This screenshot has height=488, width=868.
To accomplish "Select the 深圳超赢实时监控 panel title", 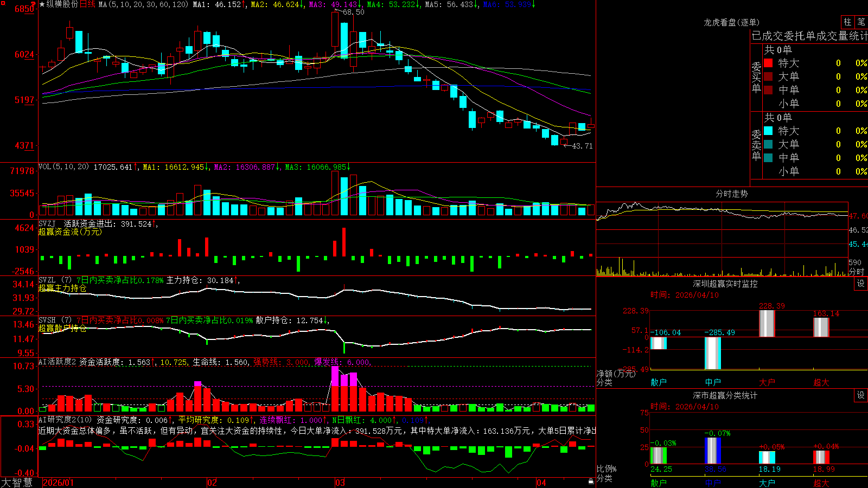I will pyautogui.click(x=725, y=284).
